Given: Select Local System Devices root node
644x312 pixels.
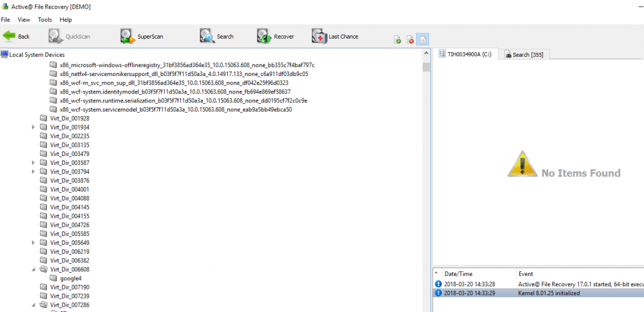Looking at the screenshot, I should pos(37,54).
